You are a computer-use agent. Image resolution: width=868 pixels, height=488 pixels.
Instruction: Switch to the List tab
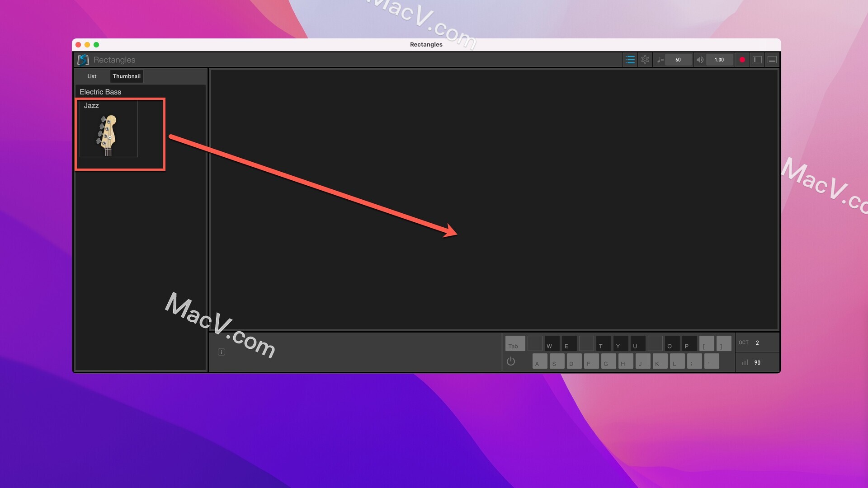[92, 75]
